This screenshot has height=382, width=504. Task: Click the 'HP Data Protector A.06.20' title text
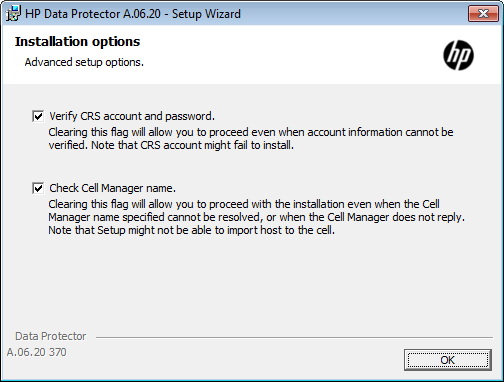[93, 14]
